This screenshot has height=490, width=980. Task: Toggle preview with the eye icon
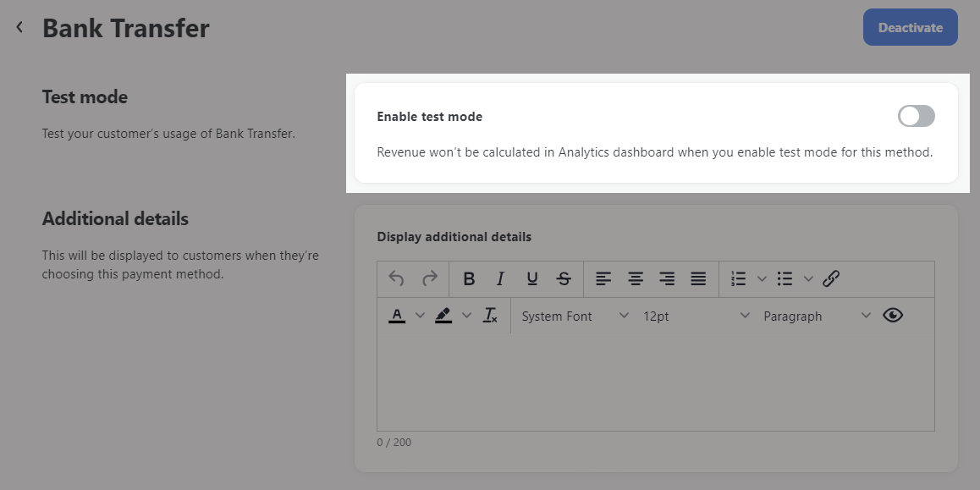893,315
